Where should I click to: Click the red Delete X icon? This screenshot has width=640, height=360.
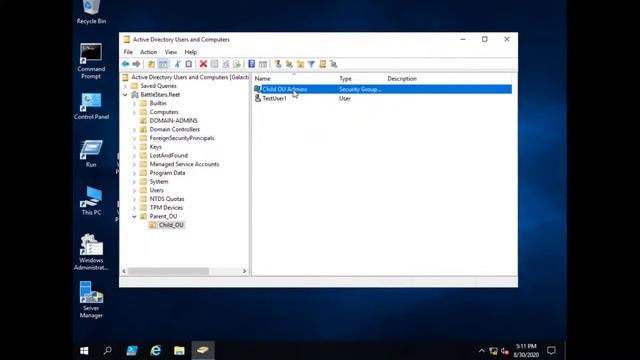click(203, 64)
